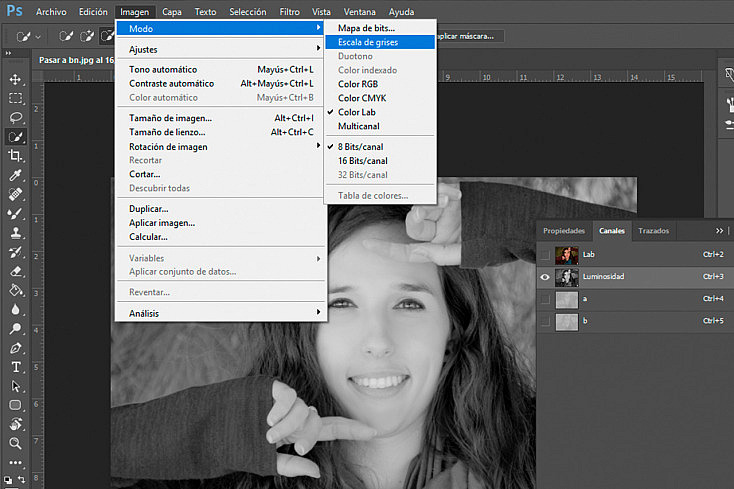Select the Eyedropper tool
The image size is (734, 489).
pyautogui.click(x=15, y=175)
